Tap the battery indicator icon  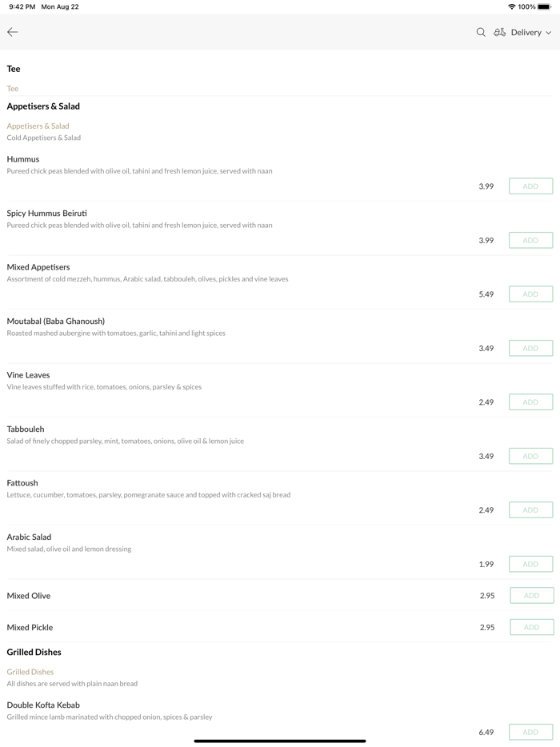pyautogui.click(x=544, y=6)
